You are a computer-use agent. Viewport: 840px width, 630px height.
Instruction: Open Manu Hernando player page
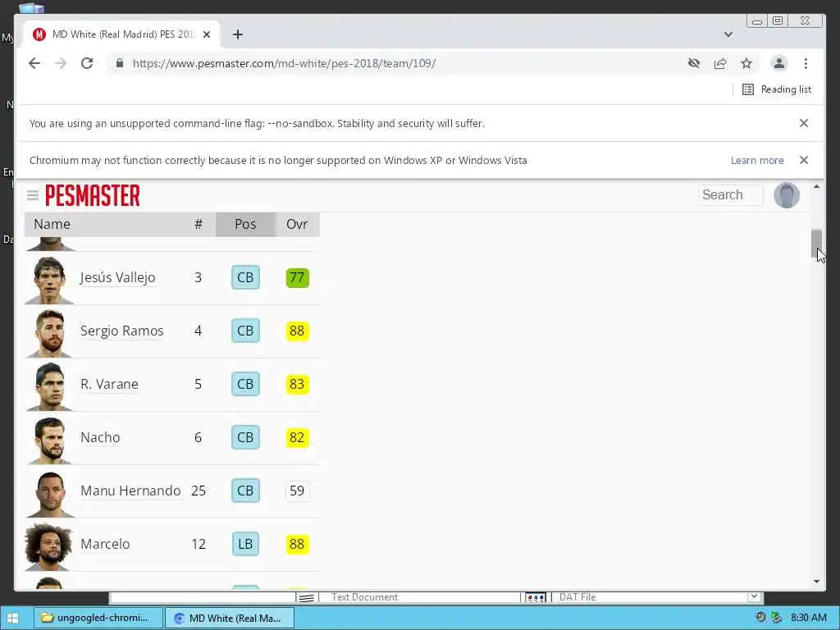tap(130, 491)
